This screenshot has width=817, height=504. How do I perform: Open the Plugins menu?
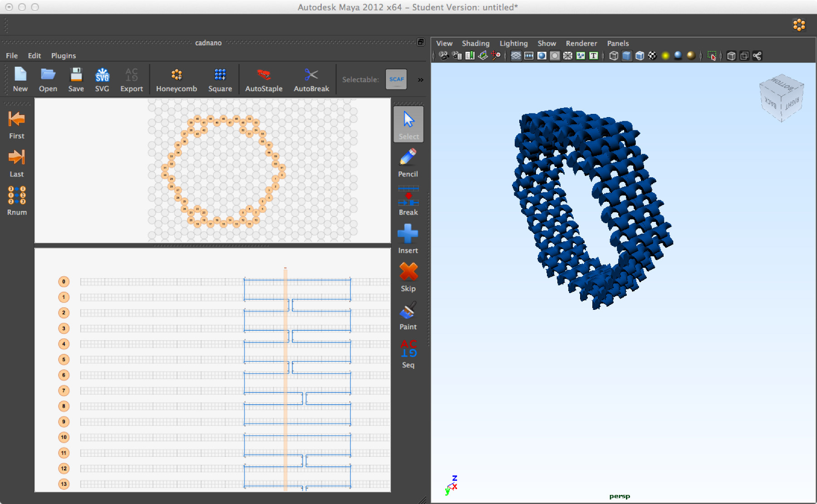(x=64, y=55)
